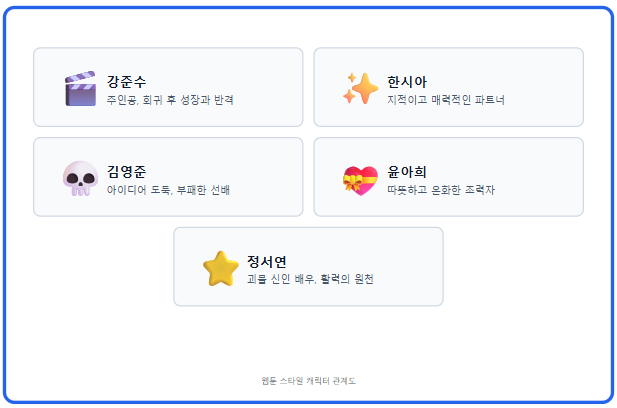Click the footer caption '웹툰 스타원 캐릭터 관계도'
This screenshot has width=617, height=408.
tap(308, 380)
